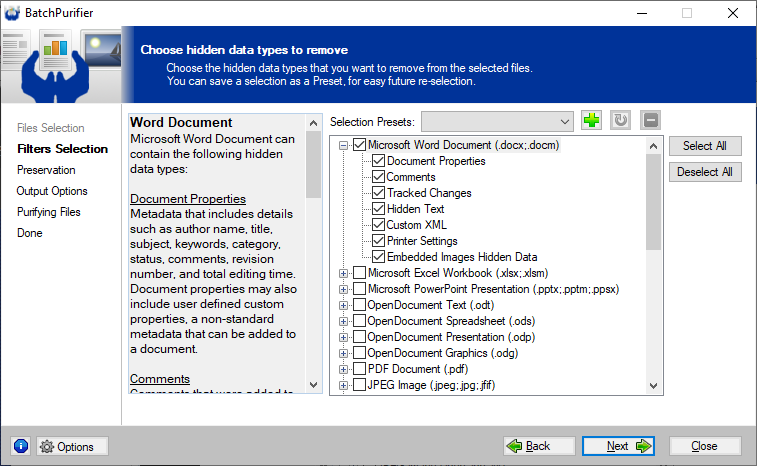757x466 pixels.
Task: Open Options with the gear button
Action: coord(72,446)
